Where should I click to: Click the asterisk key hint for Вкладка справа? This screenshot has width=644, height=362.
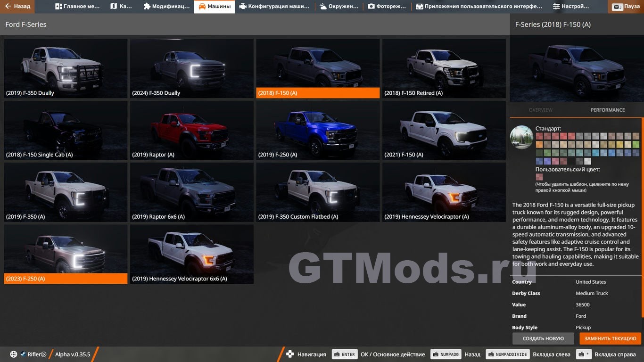[x=584, y=354]
